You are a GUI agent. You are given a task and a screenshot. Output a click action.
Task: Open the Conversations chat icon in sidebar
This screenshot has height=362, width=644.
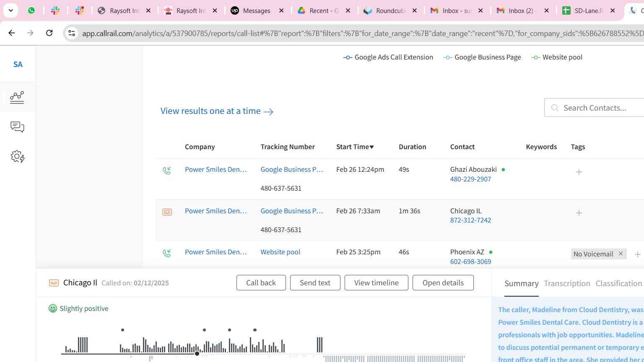17,127
